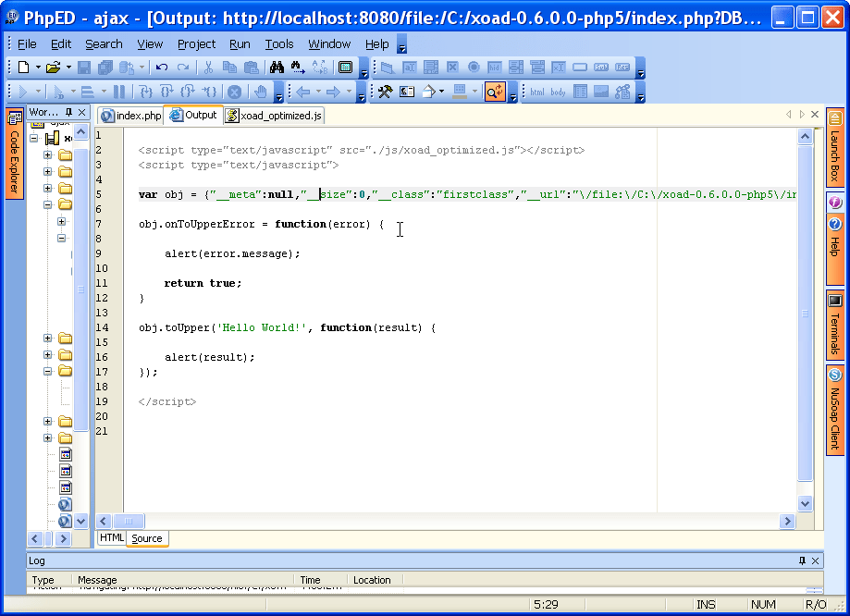The image size is (850, 616).
Task: Open dropdown arrow next to New file icon
Action: point(38,68)
